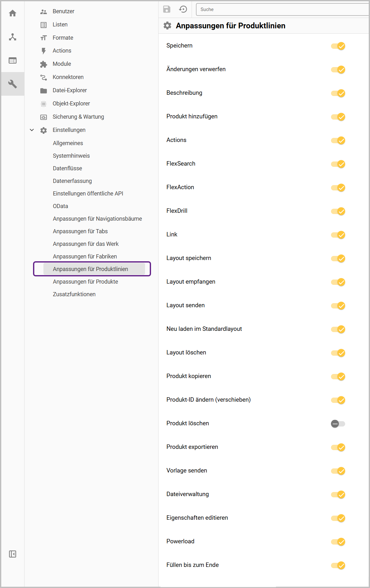This screenshot has width=370, height=588.
Task: Open Anpassungen für Produkte entry
Action: 86,282
